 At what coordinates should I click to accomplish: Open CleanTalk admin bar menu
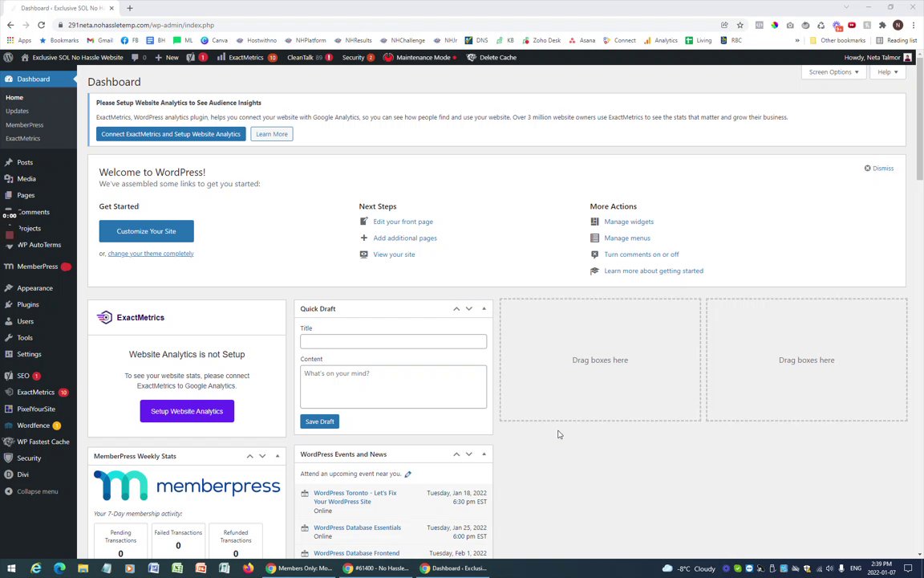point(310,57)
